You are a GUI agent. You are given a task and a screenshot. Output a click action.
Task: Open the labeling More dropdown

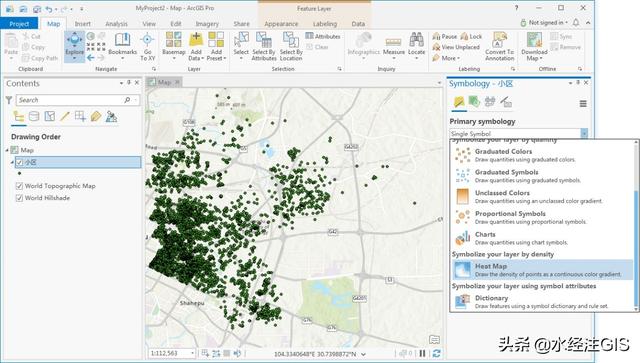click(x=446, y=58)
